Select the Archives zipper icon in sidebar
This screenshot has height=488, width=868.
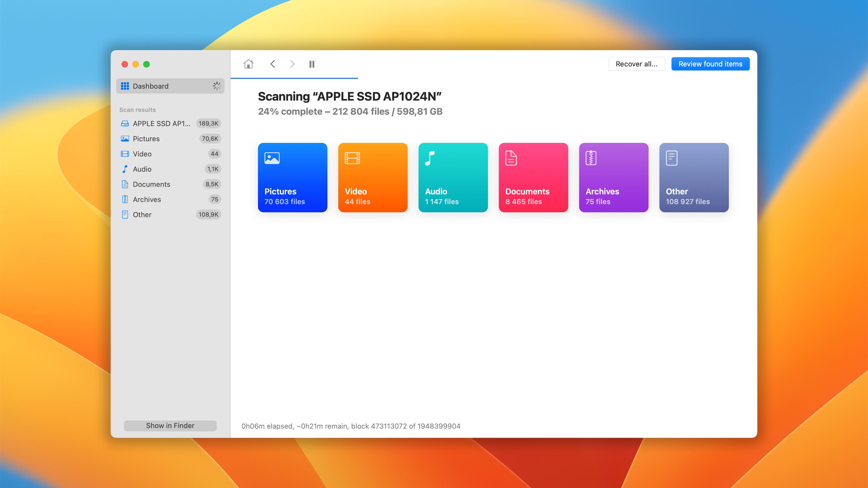125,199
